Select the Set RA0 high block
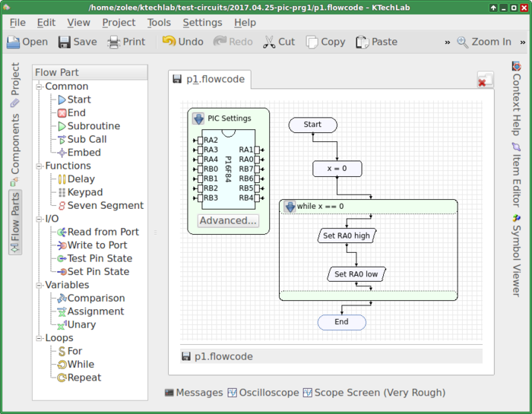 pyautogui.click(x=346, y=236)
